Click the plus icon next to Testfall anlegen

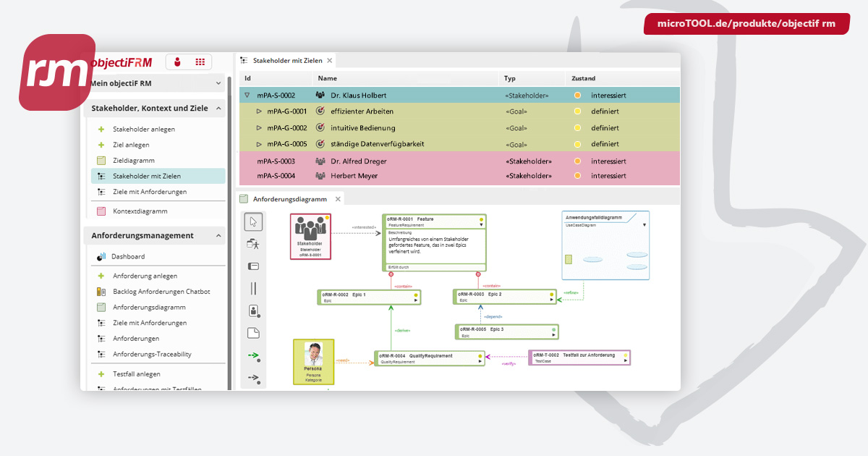click(x=101, y=374)
